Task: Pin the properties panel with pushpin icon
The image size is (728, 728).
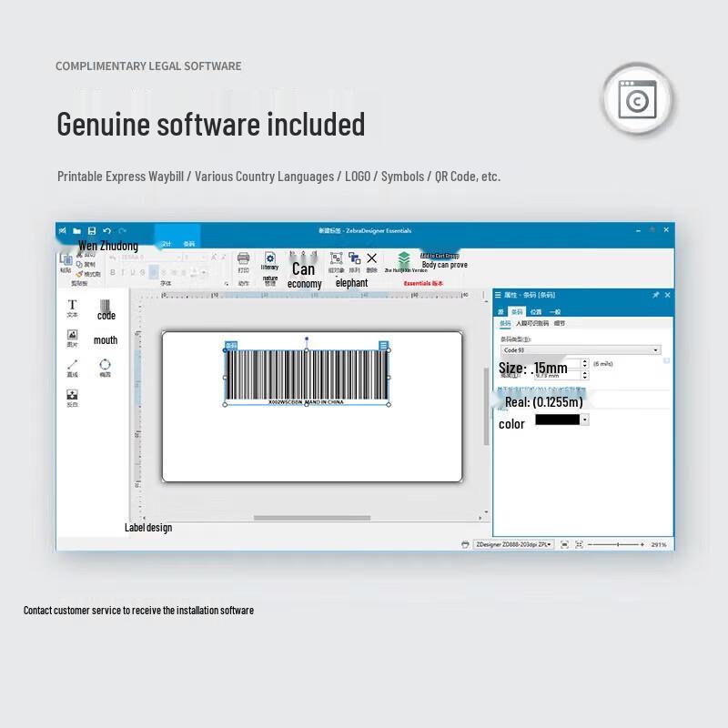Action: (x=655, y=295)
